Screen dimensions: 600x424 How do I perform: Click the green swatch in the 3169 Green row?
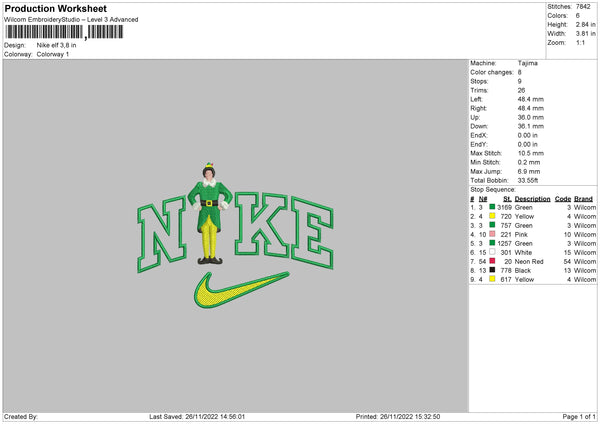(492, 207)
